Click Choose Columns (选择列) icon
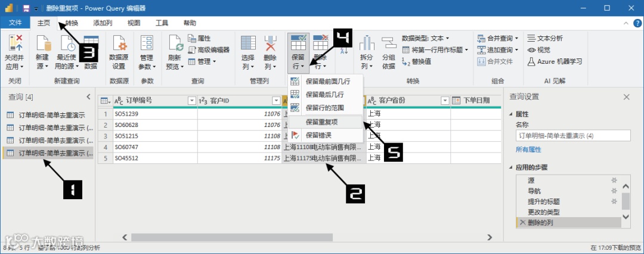Screen dimensions: 644x254 (248, 43)
